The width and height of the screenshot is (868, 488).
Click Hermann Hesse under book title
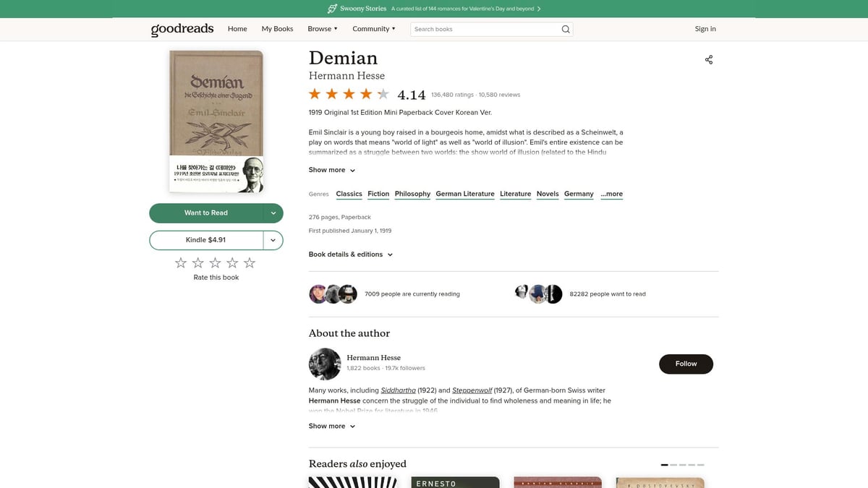[346, 76]
